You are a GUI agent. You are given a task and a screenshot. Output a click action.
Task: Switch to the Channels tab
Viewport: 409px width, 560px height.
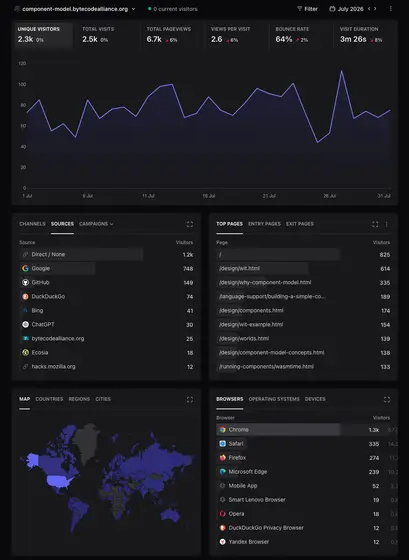32,224
